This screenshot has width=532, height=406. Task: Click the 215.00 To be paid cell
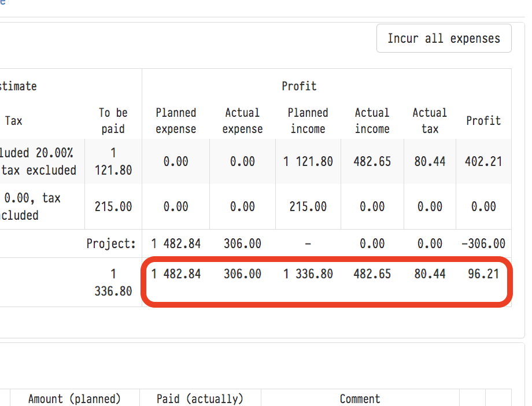tap(113, 206)
